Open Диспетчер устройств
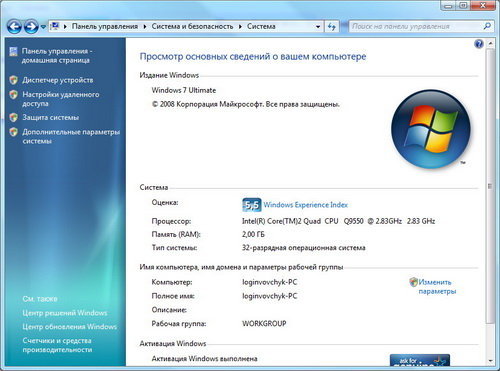The image size is (500, 371). tap(58, 80)
